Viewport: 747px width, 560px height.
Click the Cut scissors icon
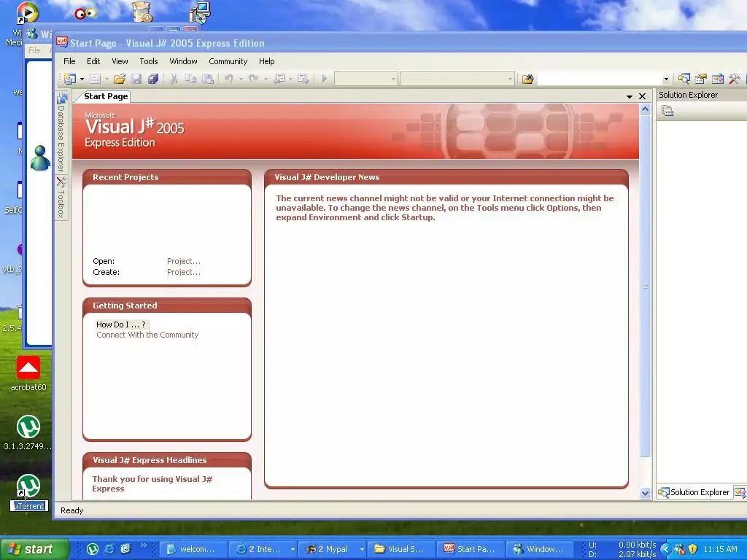coord(174,79)
